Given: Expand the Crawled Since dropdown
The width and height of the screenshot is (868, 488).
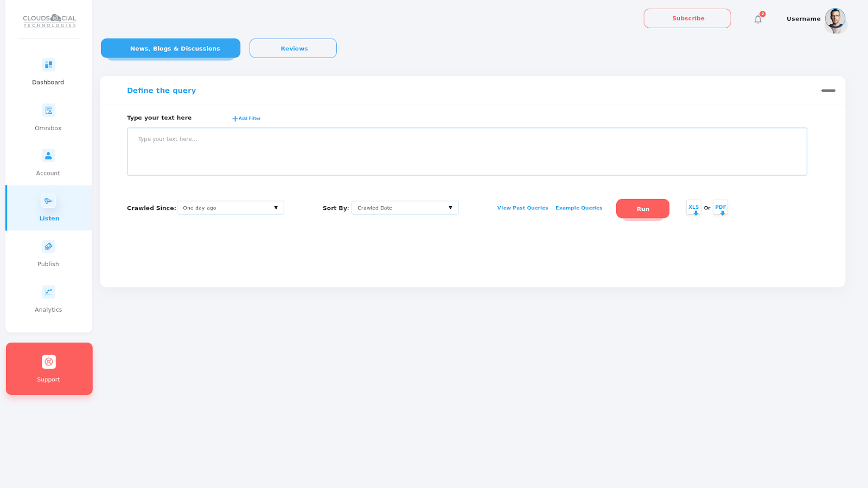Looking at the screenshot, I should coord(231,208).
